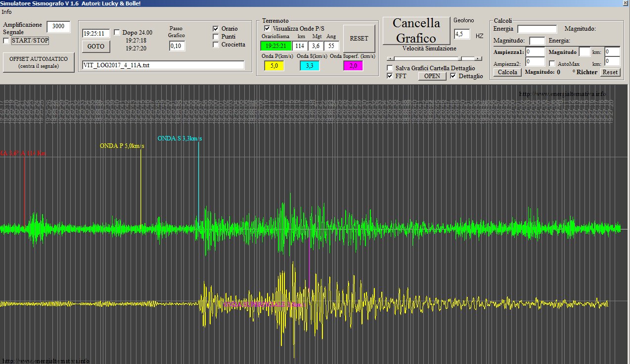This screenshot has height=364, width=630.
Task: Click the GOTO button
Action: pyautogui.click(x=96, y=46)
